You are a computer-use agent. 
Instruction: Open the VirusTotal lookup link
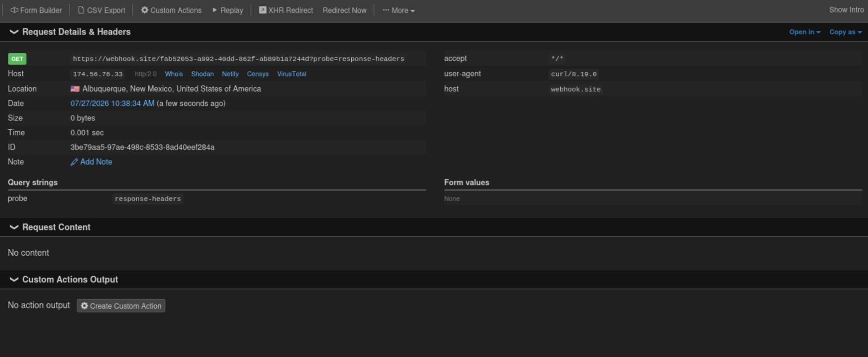[292, 74]
